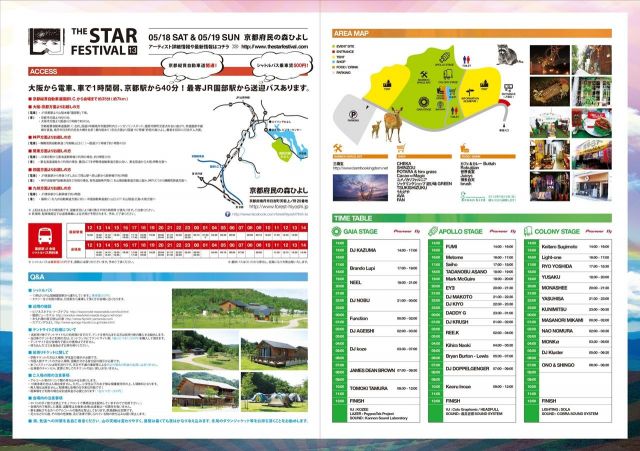Click 'RYO YOSHIDA' in Colony Stage
This screenshot has width=640, height=451.
[557, 266]
